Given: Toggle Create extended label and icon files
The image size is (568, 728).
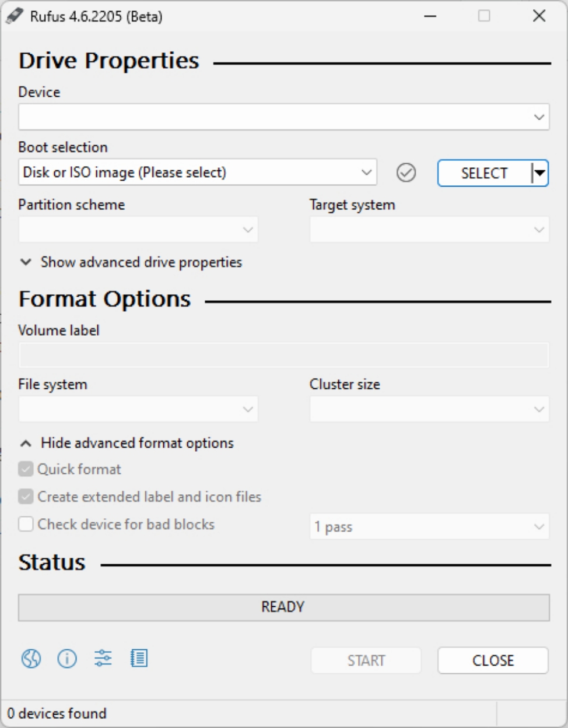Looking at the screenshot, I should tap(26, 497).
